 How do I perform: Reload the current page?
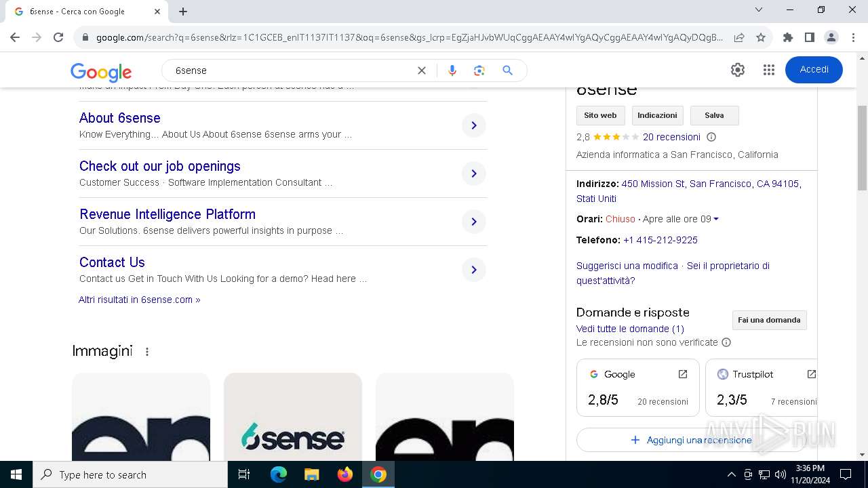[58, 37]
